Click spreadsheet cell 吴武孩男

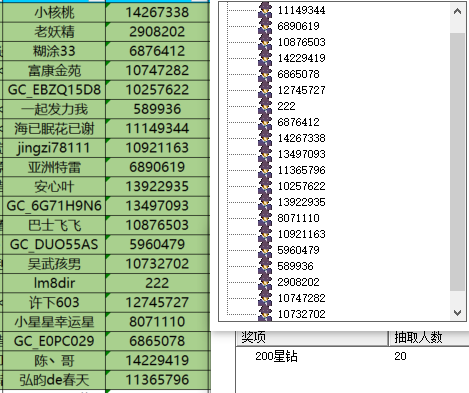tap(54, 264)
